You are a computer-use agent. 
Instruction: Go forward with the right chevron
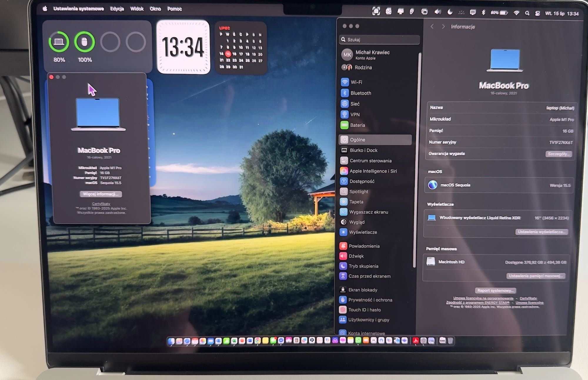443,27
